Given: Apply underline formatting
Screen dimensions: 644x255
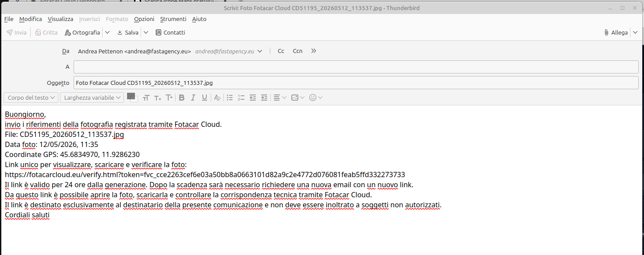Looking at the screenshot, I should pyautogui.click(x=205, y=98).
